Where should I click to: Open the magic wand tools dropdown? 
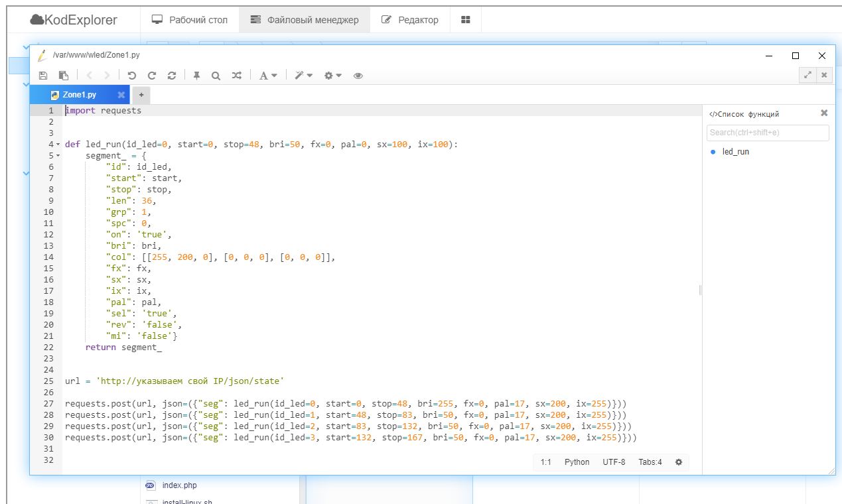pyautogui.click(x=303, y=76)
